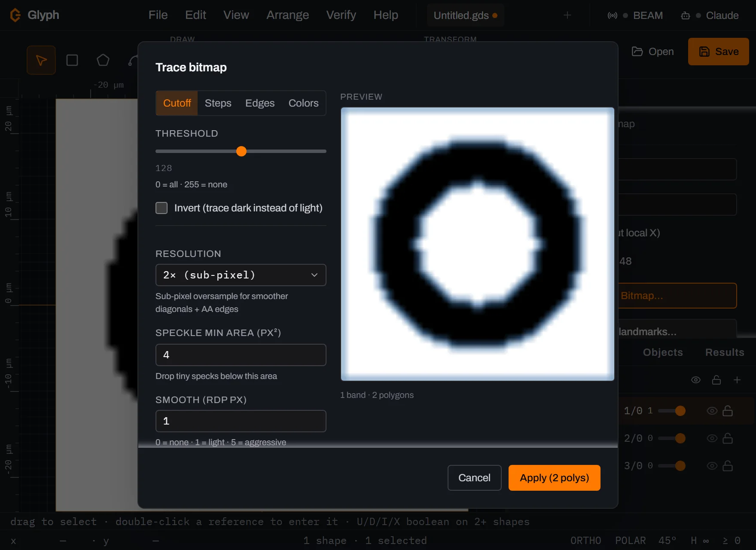Image resolution: width=756 pixels, height=550 pixels.
Task: Switch to the Edges tab
Action: click(260, 103)
